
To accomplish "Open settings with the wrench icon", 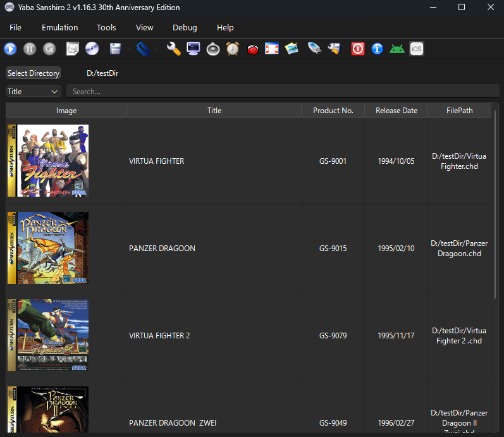I will click(x=173, y=49).
